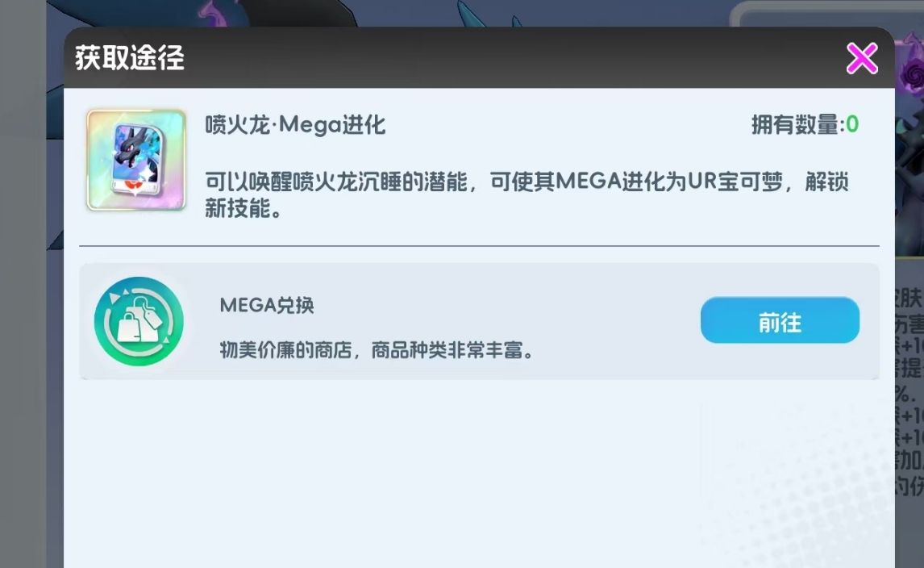Select the item name 喷火龙·Mega进化

click(x=295, y=125)
